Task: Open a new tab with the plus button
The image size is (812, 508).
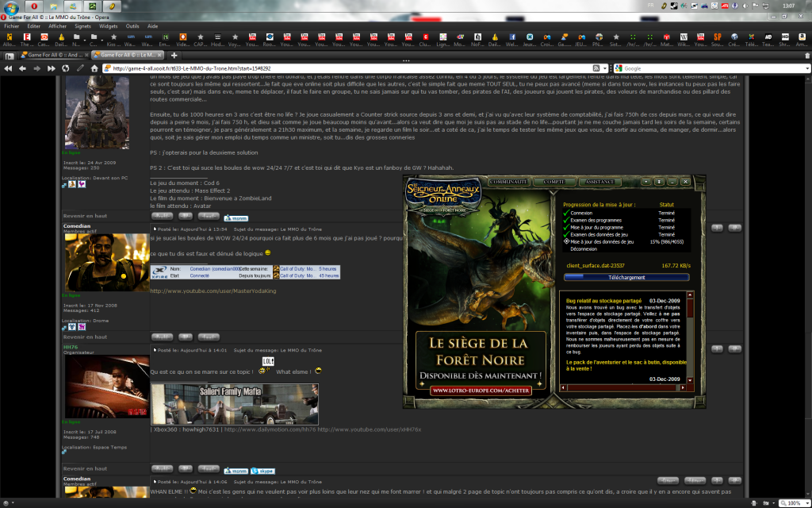Action: click(x=174, y=55)
